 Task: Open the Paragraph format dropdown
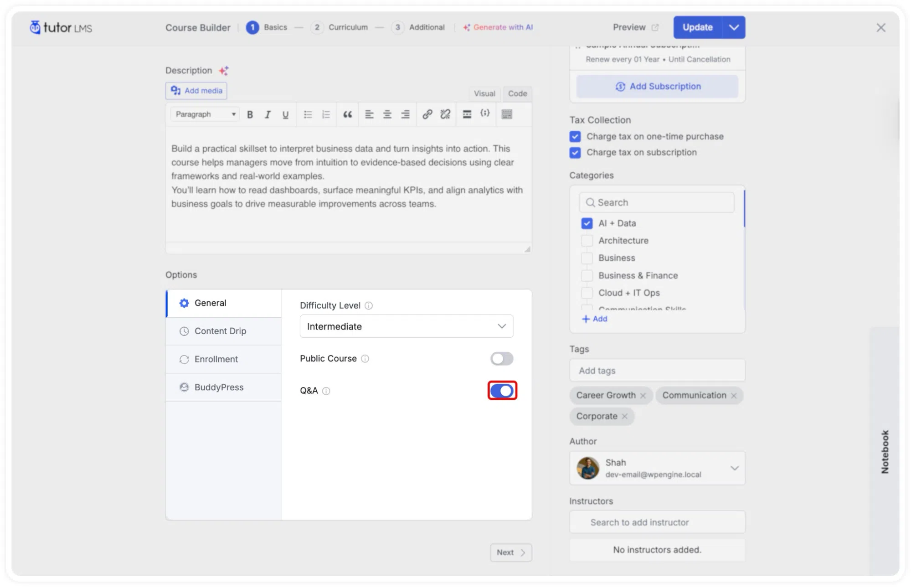click(x=205, y=114)
